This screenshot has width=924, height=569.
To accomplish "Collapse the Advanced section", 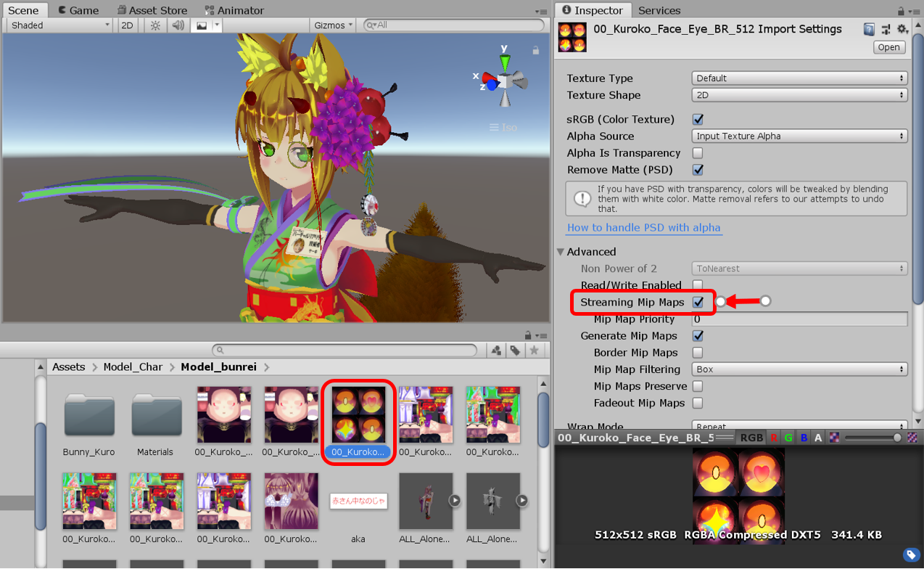I will pos(561,252).
